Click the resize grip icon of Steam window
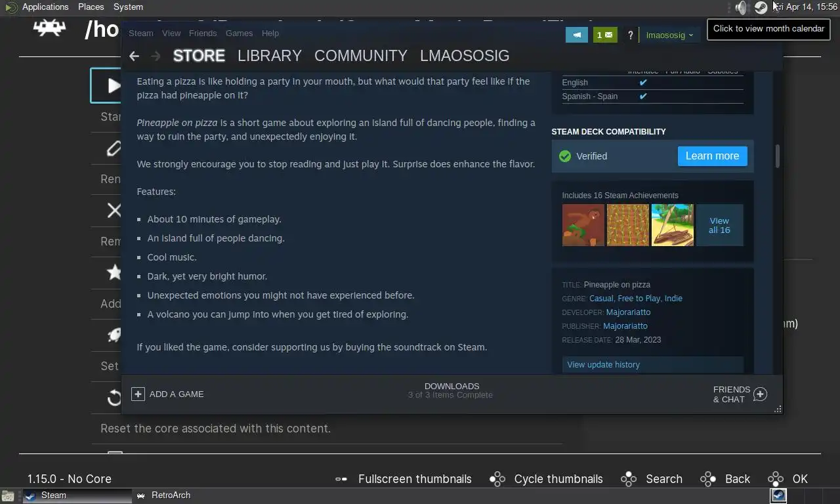 [x=778, y=409]
